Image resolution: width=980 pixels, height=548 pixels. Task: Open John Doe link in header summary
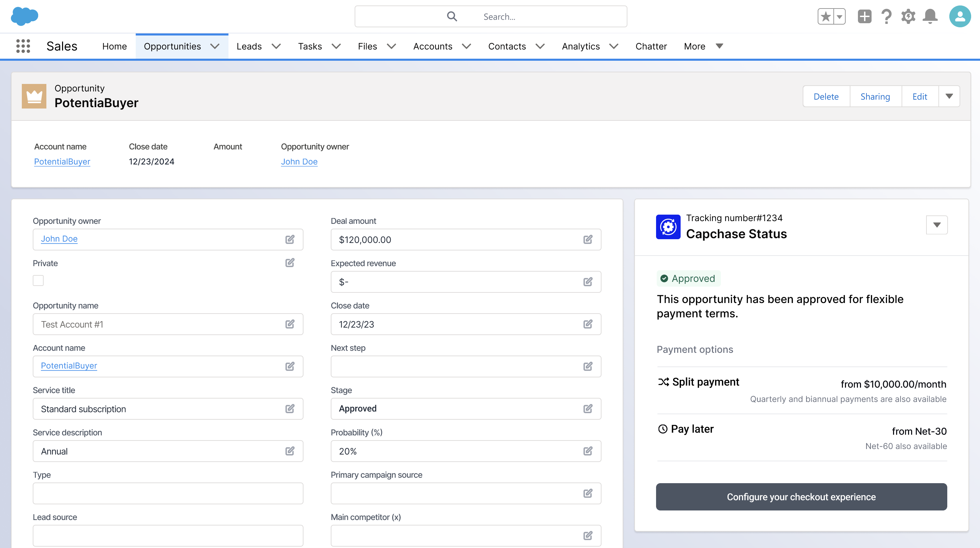tap(299, 161)
